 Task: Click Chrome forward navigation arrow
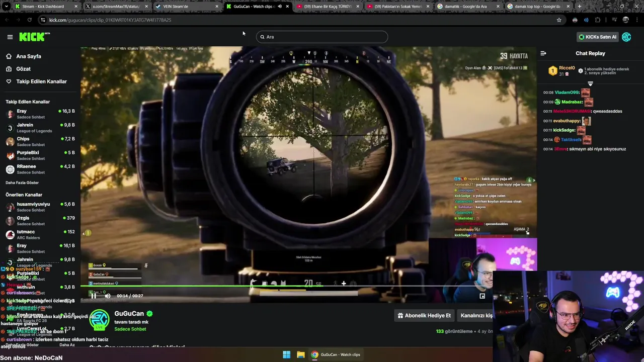coord(19,20)
